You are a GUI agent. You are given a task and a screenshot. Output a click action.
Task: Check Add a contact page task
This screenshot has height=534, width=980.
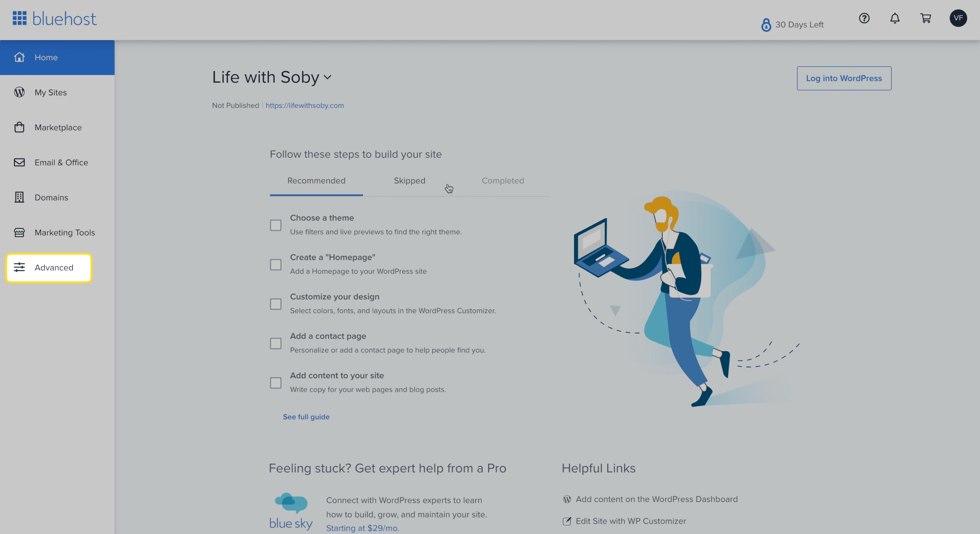275,343
